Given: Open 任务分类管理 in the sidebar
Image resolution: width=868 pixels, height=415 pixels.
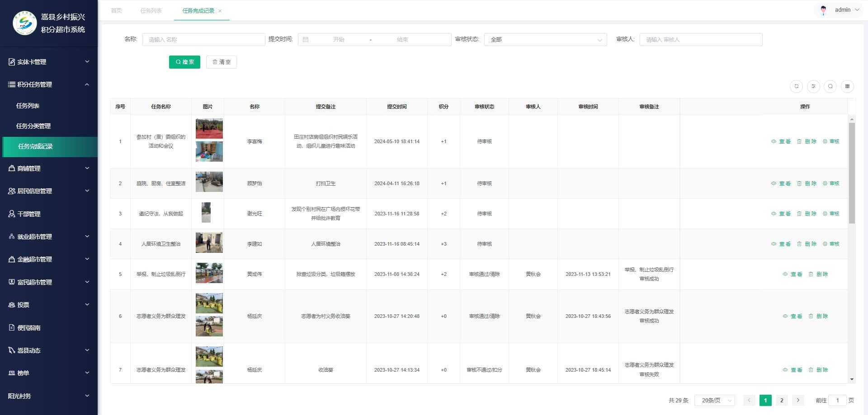Looking at the screenshot, I should [x=33, y=126].
